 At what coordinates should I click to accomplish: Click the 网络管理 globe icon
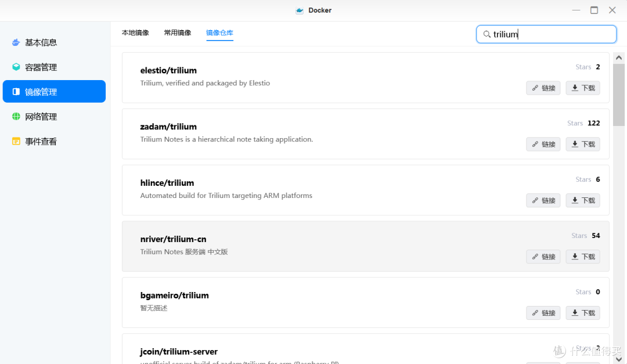[x=16, y=117]
